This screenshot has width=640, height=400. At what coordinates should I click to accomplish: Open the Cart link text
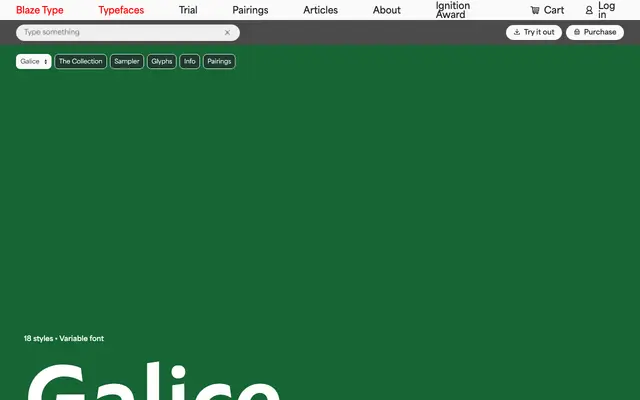tap(554, 10)
